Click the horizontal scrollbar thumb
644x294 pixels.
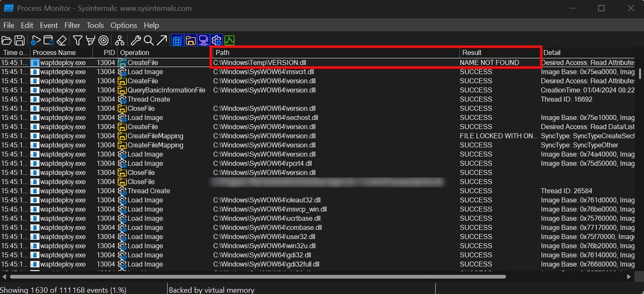pyautogui.click(x=258, y=277)
